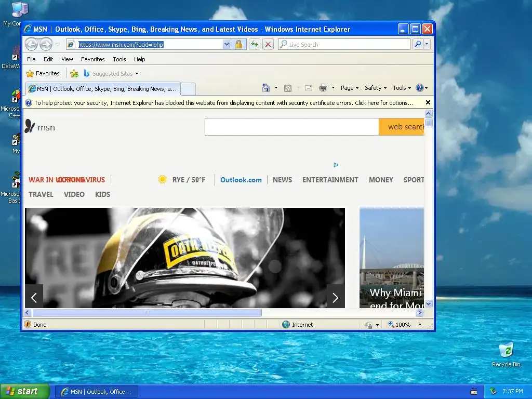Image resolution: width=532 pixels, height=399 pixels.
Task: Click the security information bar message
Action: tap(224, 103)
